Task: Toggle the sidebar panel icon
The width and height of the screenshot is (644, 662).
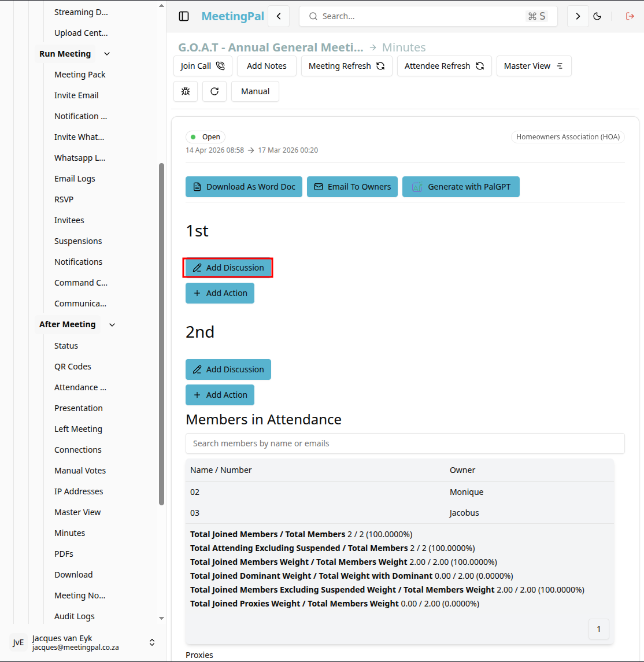Action: pos(184,16)
